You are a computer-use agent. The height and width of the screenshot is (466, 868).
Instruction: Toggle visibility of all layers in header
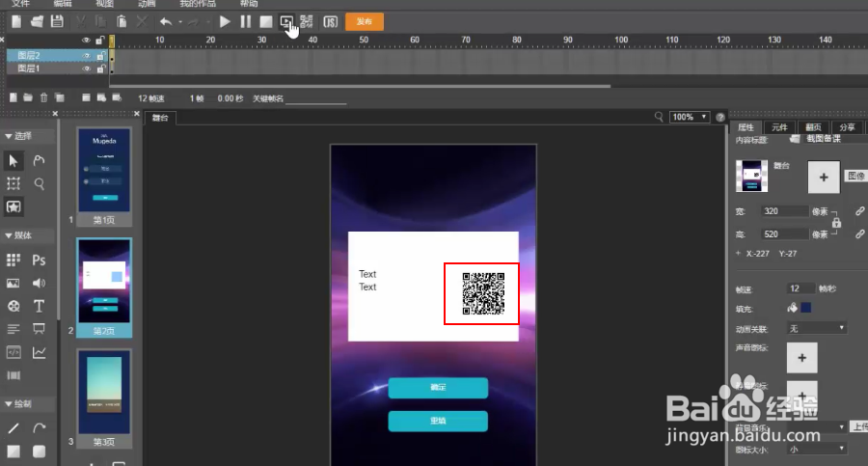click(x=86, y=40)
